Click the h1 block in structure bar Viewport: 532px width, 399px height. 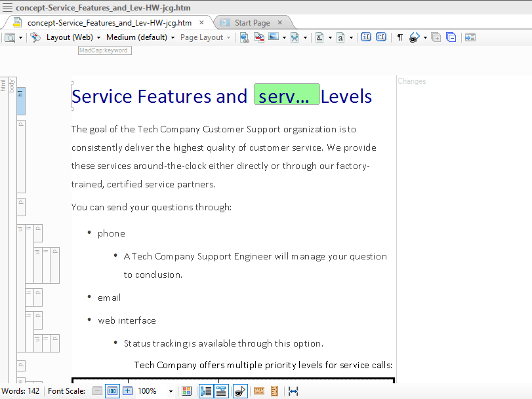point(21,102)
